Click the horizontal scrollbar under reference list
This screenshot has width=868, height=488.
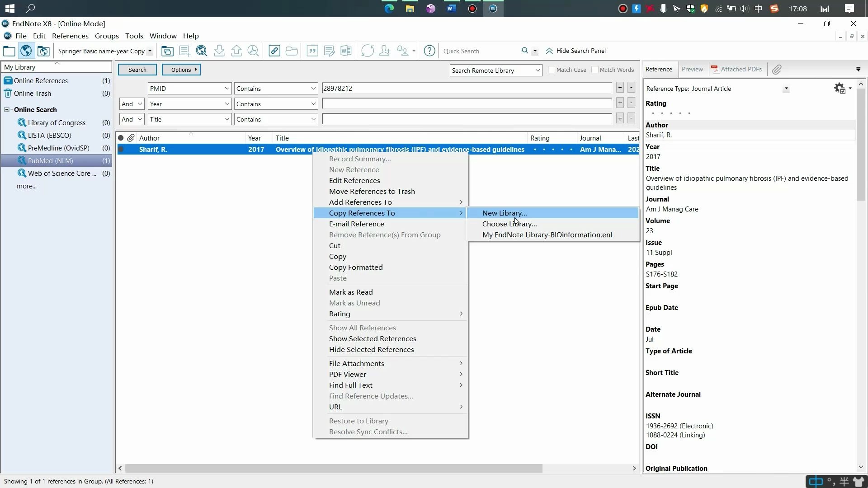click(x=334, y=469)
